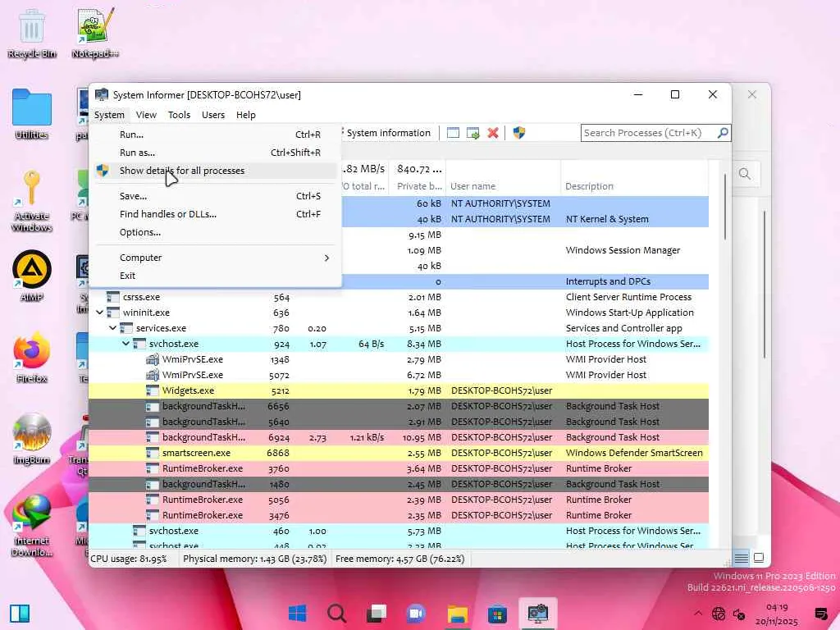Sort by the Description column
Image resolution: width=840 pixels, height=630 pixels.
point(634,186)
